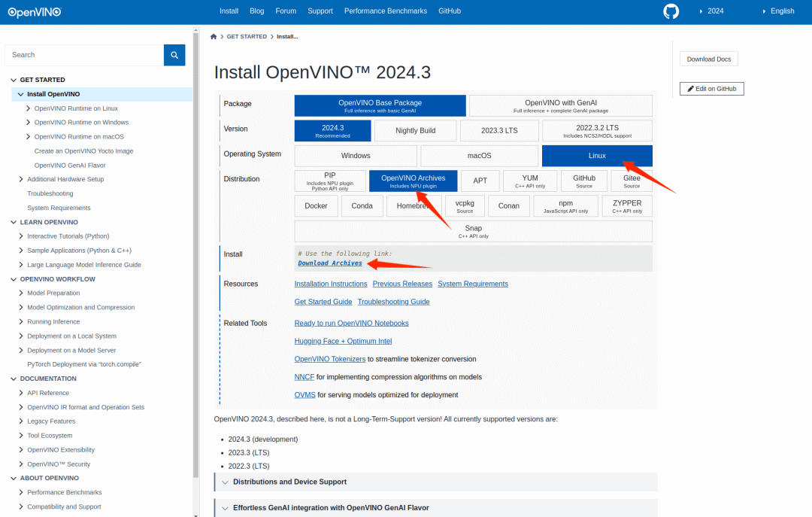Click the Download Docs button
The height and width of the screenshot is (517, 812).
coord(708,59)
